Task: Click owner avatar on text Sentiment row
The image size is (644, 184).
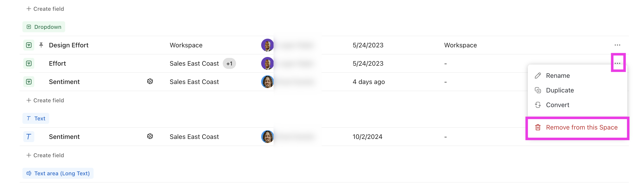Action: 267,137
